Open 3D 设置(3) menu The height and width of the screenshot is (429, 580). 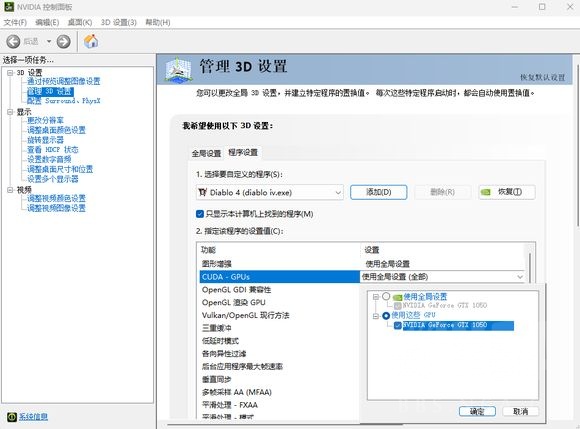119,23
